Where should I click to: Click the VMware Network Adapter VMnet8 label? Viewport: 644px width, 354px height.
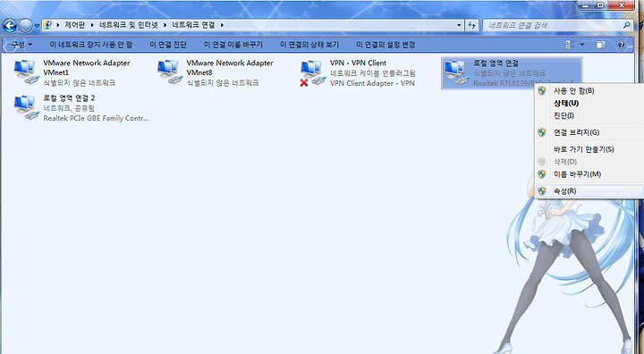pos(230,68)
